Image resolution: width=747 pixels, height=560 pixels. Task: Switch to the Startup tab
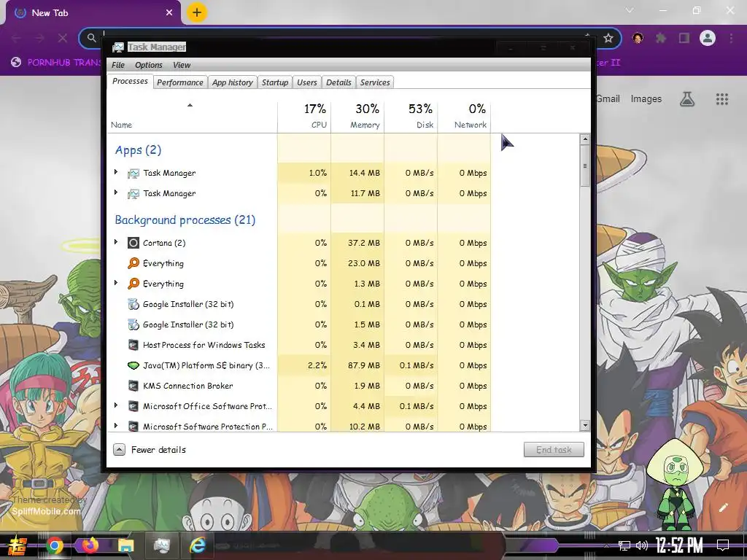point(275,82)
